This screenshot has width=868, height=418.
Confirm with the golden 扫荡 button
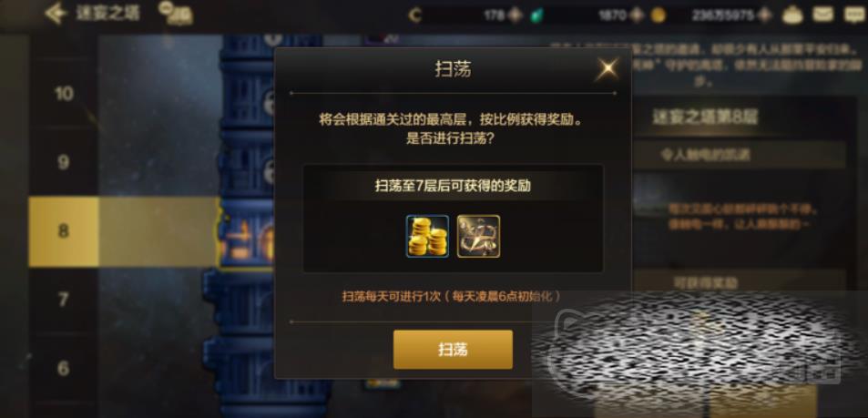tap(453, 350)
